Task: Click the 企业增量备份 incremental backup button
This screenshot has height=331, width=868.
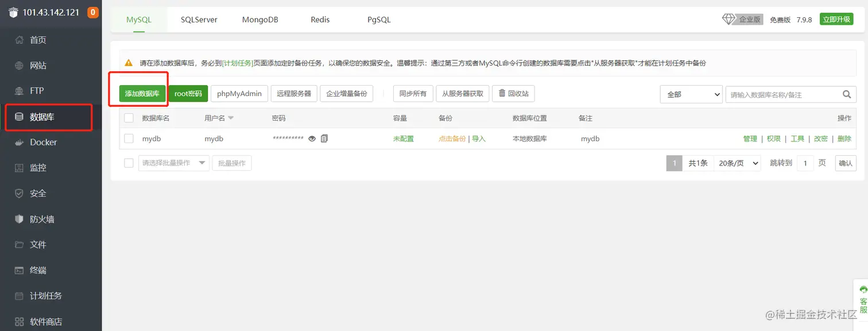Action: (347, 94)
